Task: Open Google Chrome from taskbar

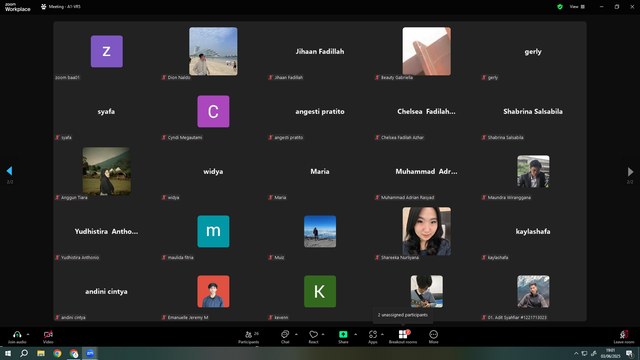Action: coord(57,353)
